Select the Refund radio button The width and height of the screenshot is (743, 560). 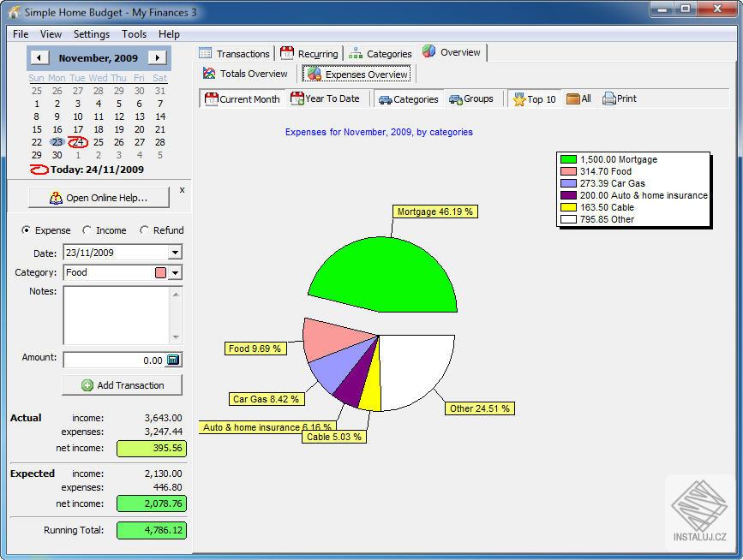(x=144, y=230)
